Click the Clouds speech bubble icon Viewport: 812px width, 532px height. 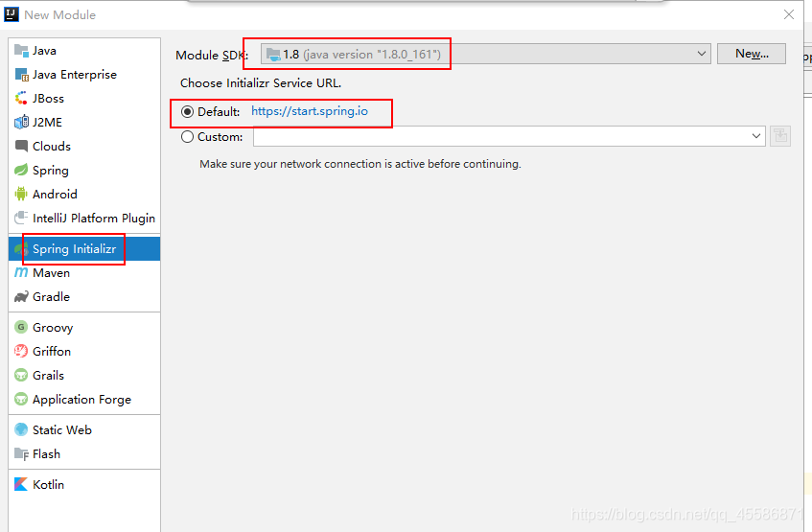point(21,146)
